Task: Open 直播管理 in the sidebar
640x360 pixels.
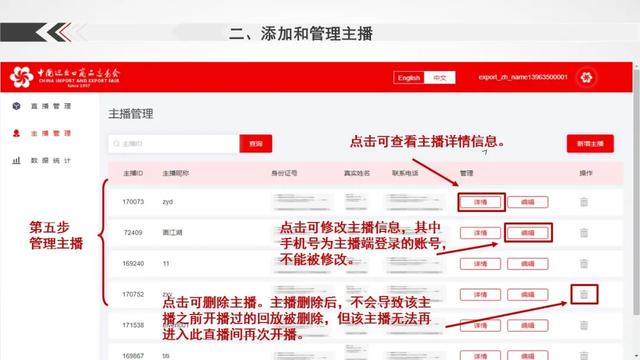Action: (x=51, y=106)
